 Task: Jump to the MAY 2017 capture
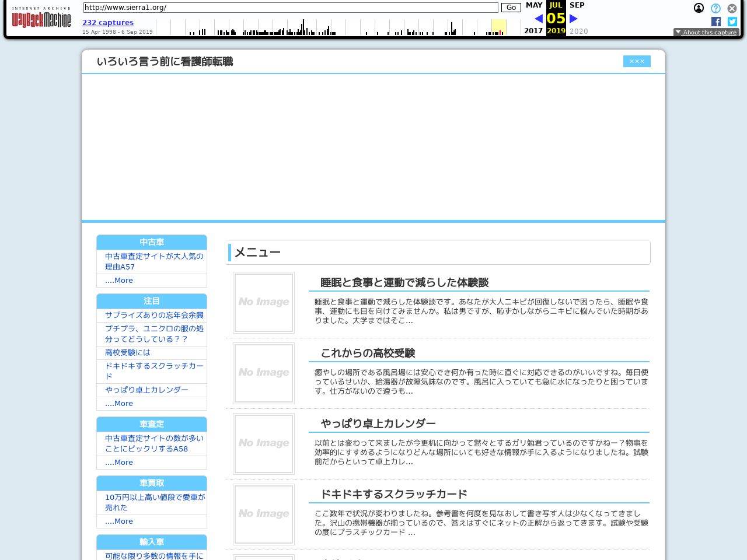coord(533,17)
